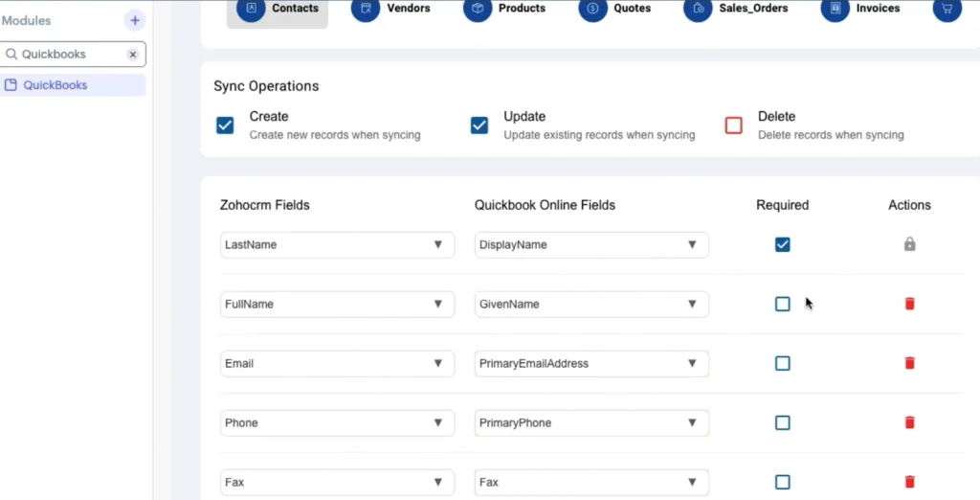This screenshot has height=500, width=980.
Task: Open the Quickbook Online Fax dropdown
Action: click(x=591, y=483)
